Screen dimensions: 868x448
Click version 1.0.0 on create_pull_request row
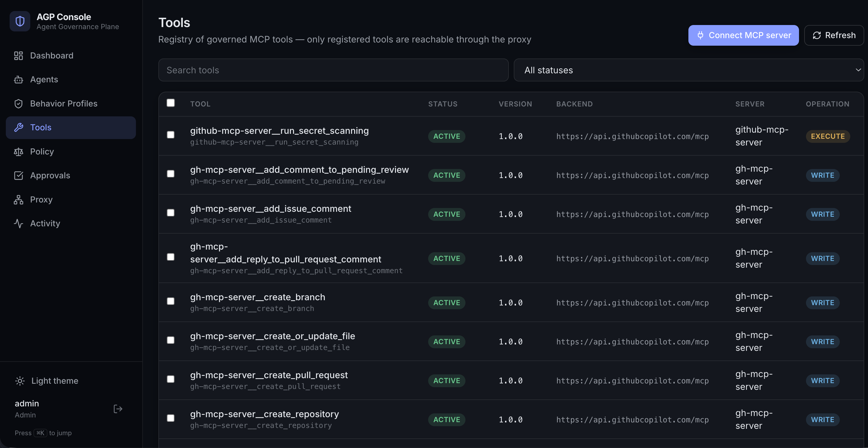point(511,381)
